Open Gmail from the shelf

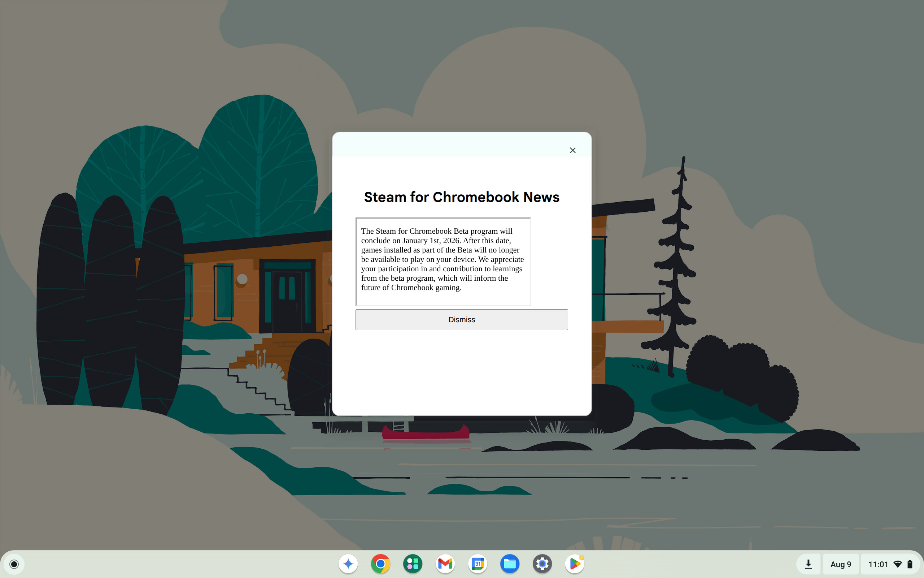tap(445, 564)
